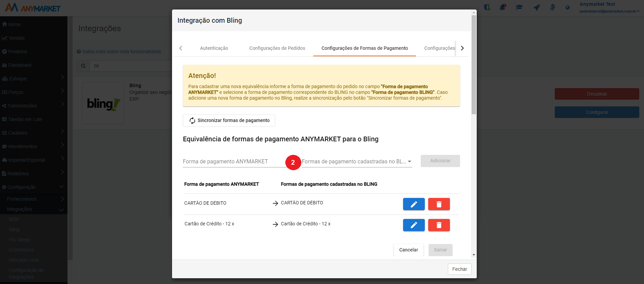Open Dashboard in the sidebar
The image size is (644, 284).
click(x=17, y=65)
